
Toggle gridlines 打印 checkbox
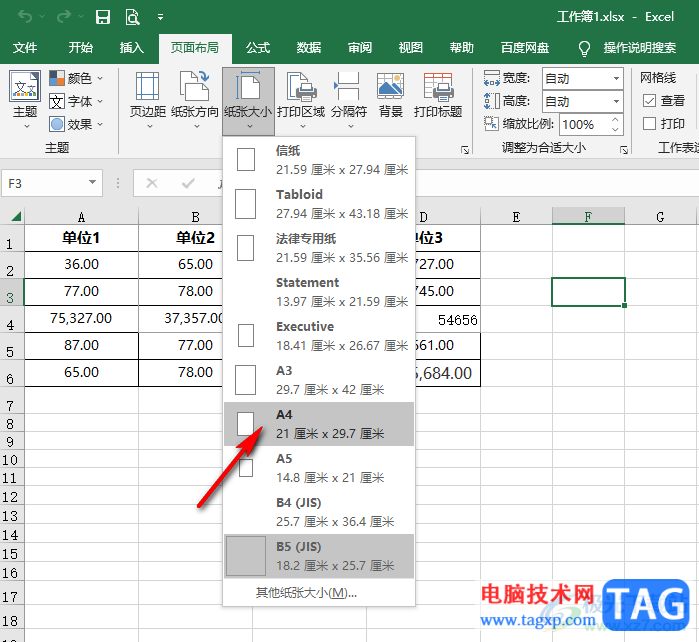(650, 123)
